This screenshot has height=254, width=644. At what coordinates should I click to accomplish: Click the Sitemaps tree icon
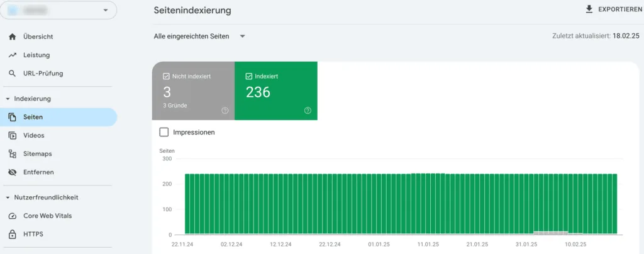(x=13, y=154)
